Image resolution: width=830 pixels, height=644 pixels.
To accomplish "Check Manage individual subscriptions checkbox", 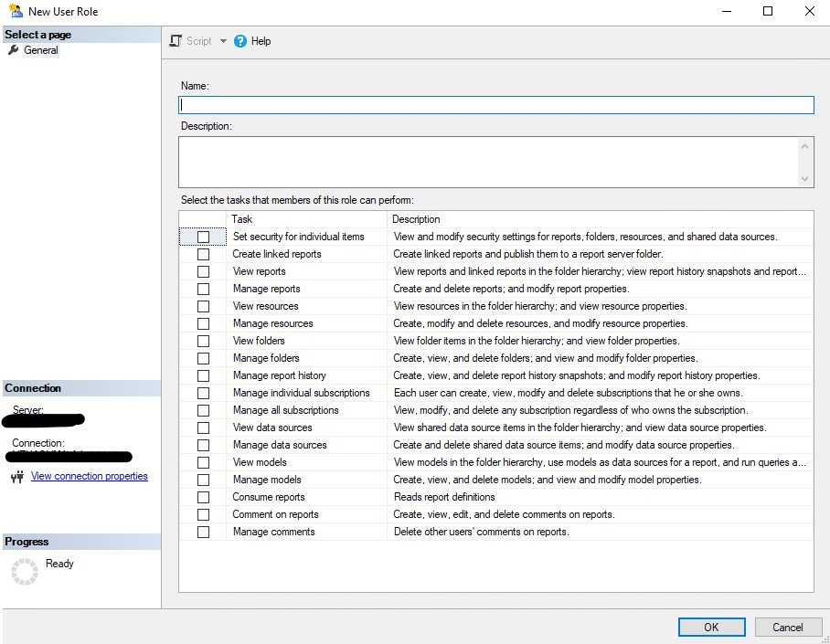I will click(x=203, y=393).
